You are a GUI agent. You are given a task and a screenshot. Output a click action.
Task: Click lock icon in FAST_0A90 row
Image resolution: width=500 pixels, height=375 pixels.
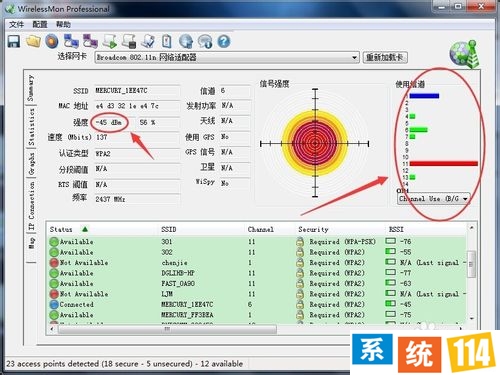[x=300, y=283]
